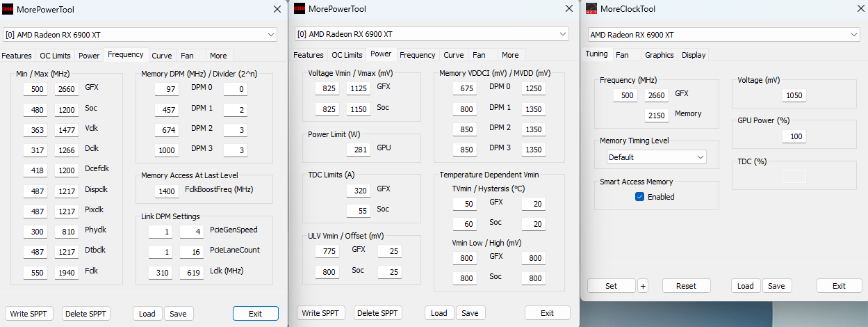
Task: Switch to Frequency tab in middle MorePowerTool
Action: coord(418,56)
